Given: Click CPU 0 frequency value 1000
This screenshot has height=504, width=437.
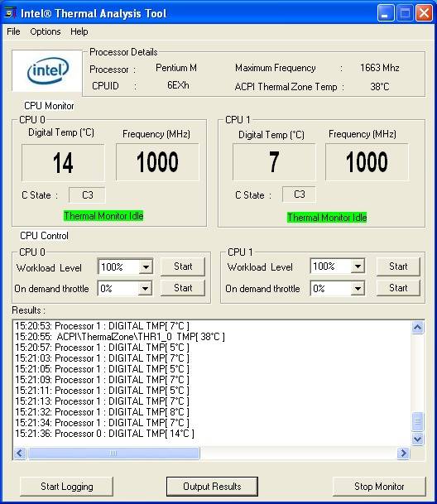Looking at the screenshot, I should 157,162.
